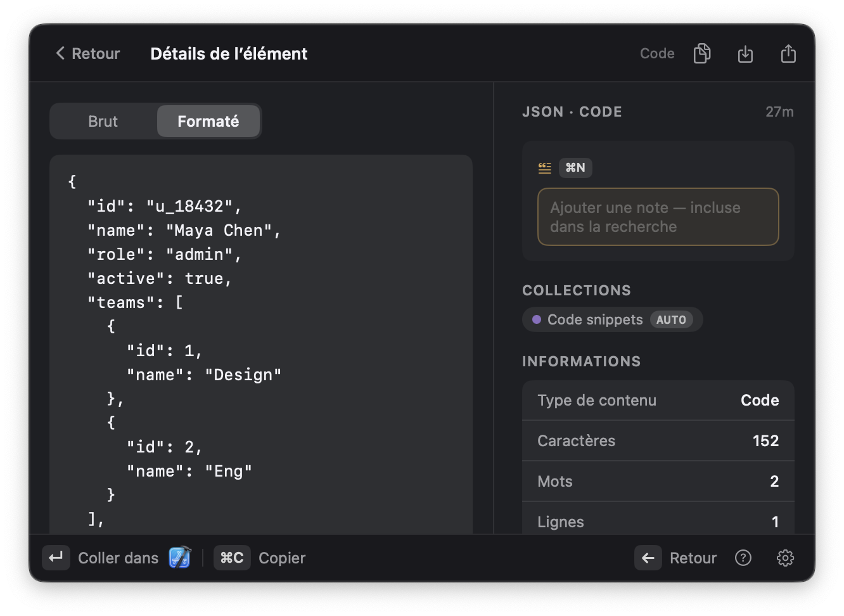Click the copy documents icon in header

point(702,53)
